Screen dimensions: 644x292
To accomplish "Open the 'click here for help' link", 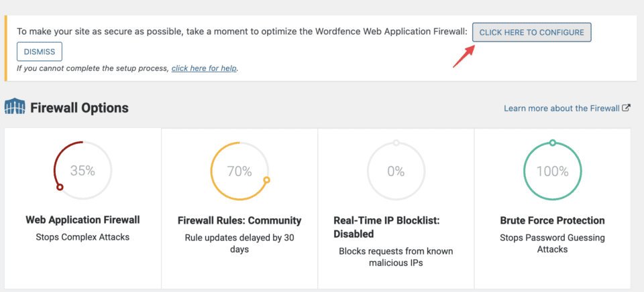I will 205,68.
